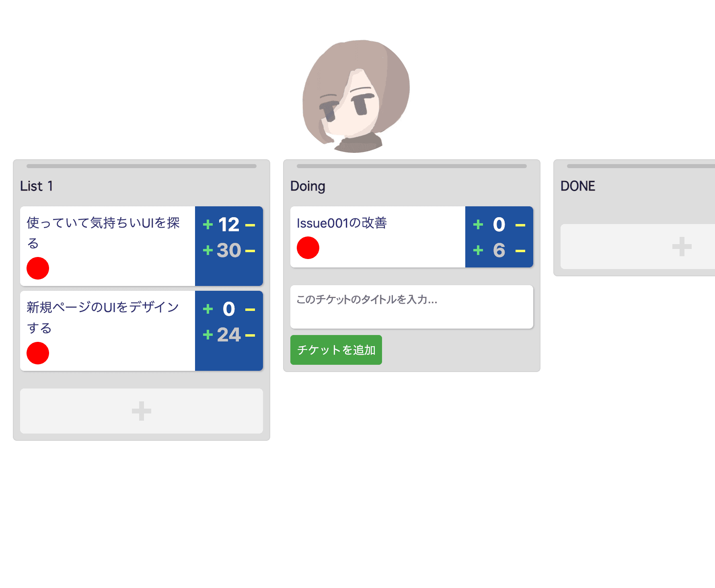Decrease the 0 counter on Issue001 card
The width and height of the screenshot is (715, 588).
pyautogui.click(x=520, y=225)
